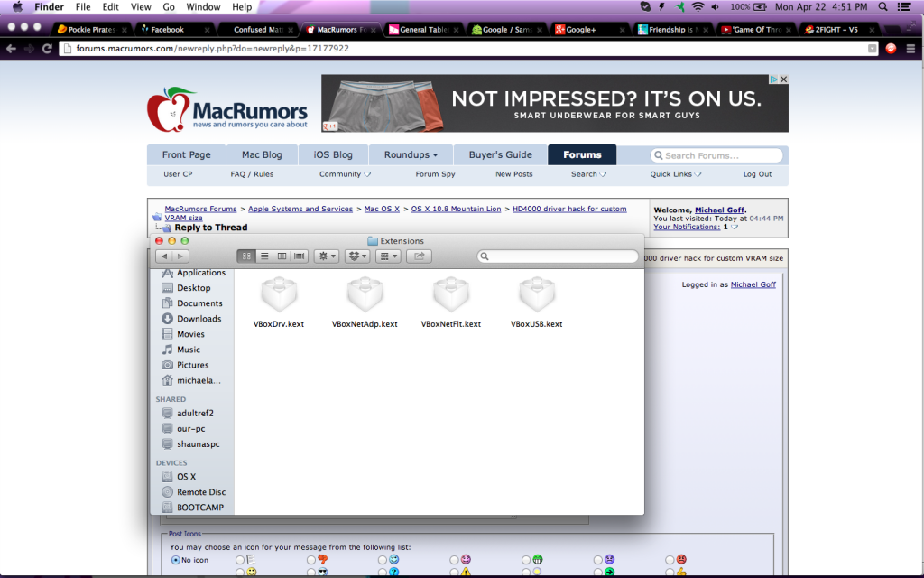Choose the document post icon radio
The width and height of the screenshot is (924, 578).
pos(240,560)
